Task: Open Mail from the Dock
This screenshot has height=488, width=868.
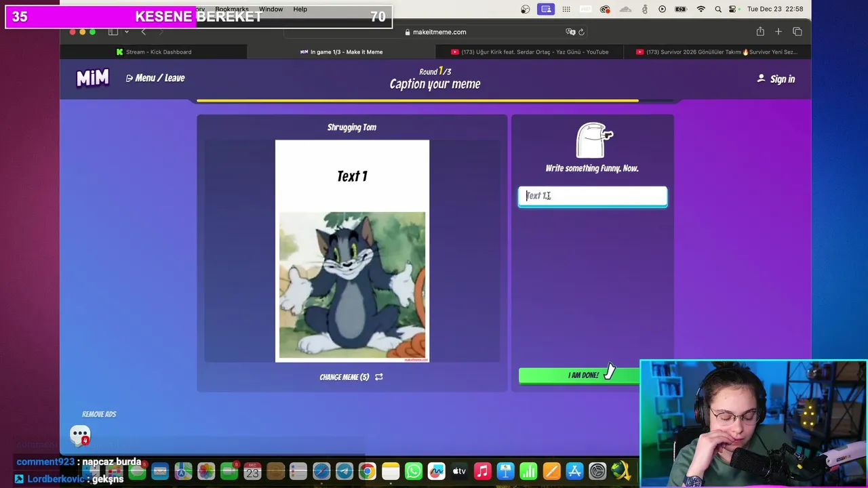Action: pyautogui.click(x=160, y=471)
